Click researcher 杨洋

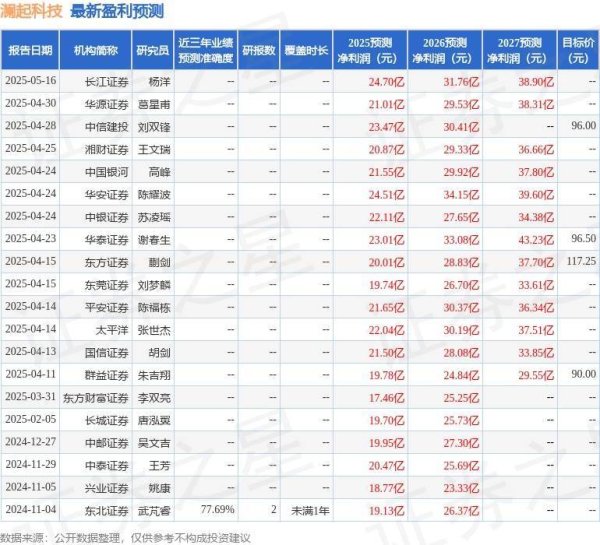pos(159,82)
